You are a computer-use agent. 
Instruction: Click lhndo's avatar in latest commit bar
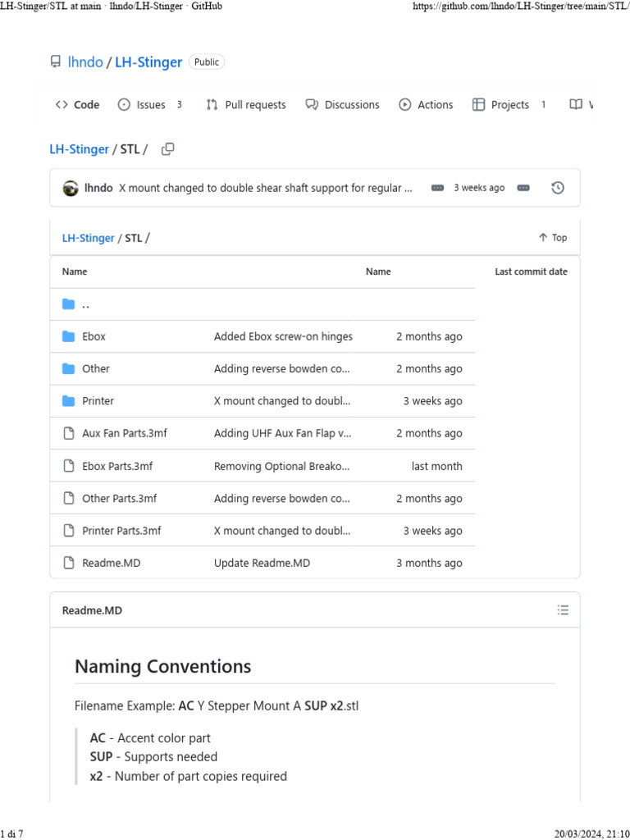point(71,188)
